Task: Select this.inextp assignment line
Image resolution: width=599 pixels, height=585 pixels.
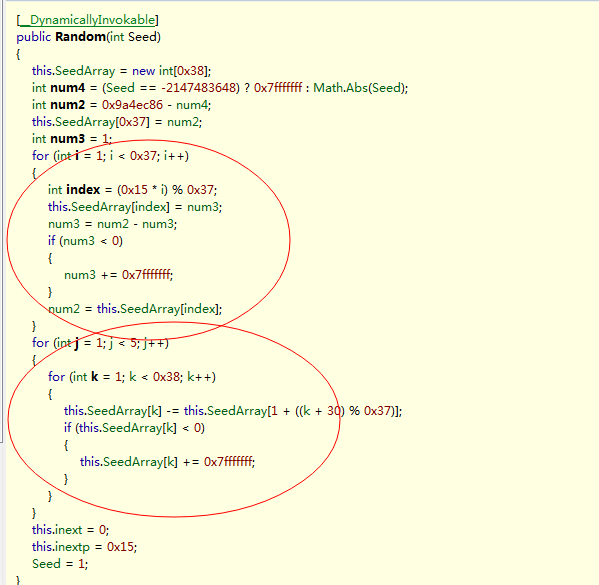Action: pyautogui.click(x=84, y=547)
